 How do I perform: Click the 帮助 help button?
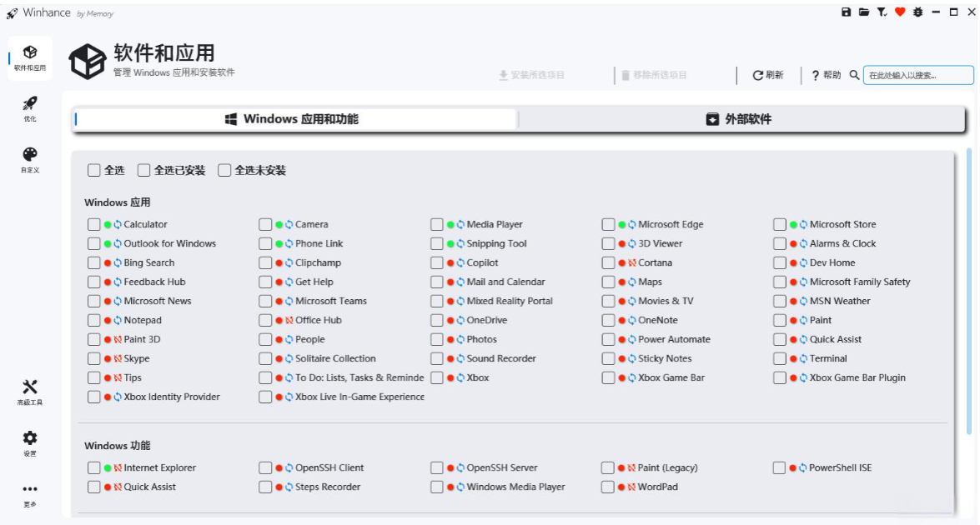826,75
